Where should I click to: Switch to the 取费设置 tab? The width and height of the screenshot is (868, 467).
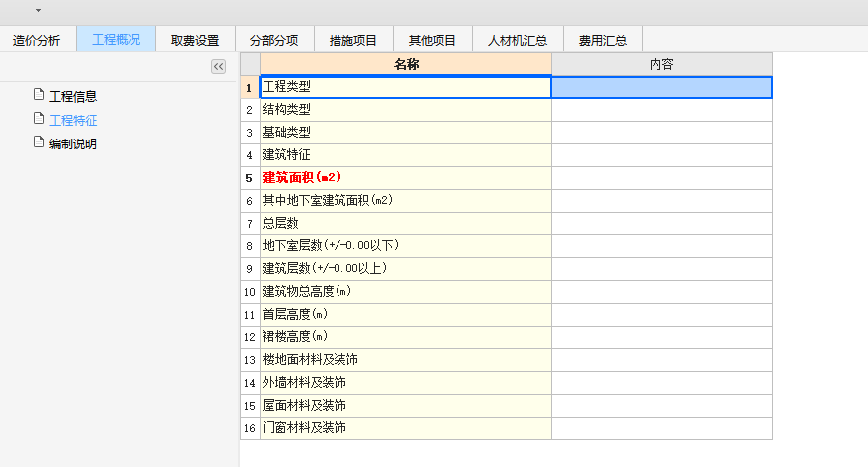click(x=195, y=41)
